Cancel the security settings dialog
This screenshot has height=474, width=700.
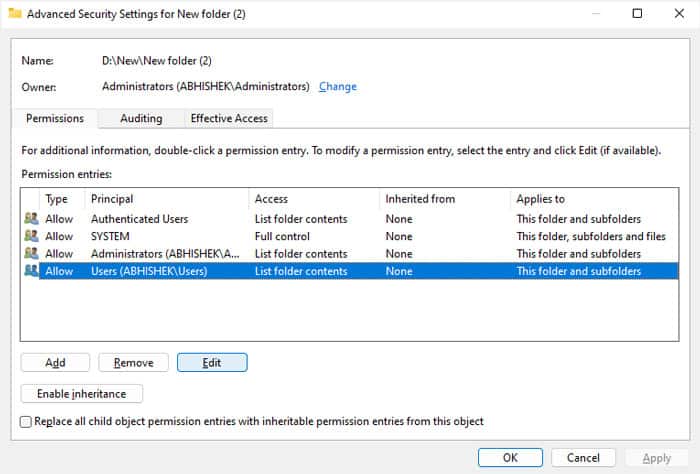click(583, 457)
